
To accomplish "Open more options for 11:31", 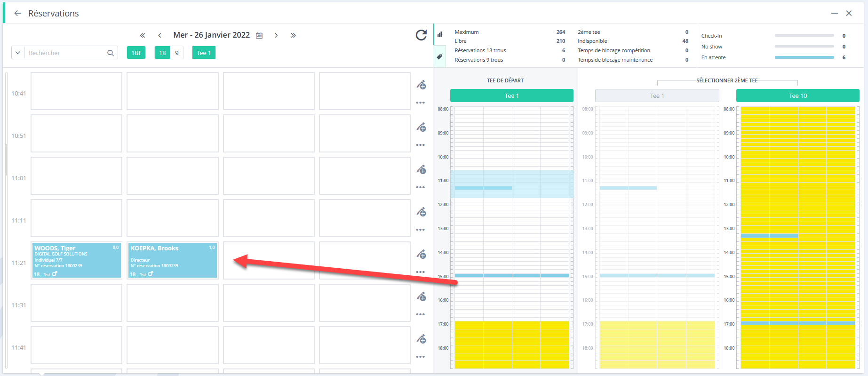I will point(421,314).
